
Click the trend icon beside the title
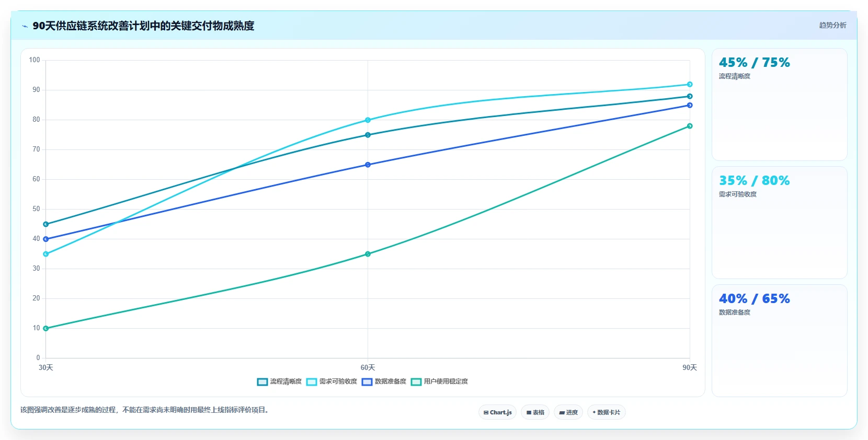(x=25, y=26)
